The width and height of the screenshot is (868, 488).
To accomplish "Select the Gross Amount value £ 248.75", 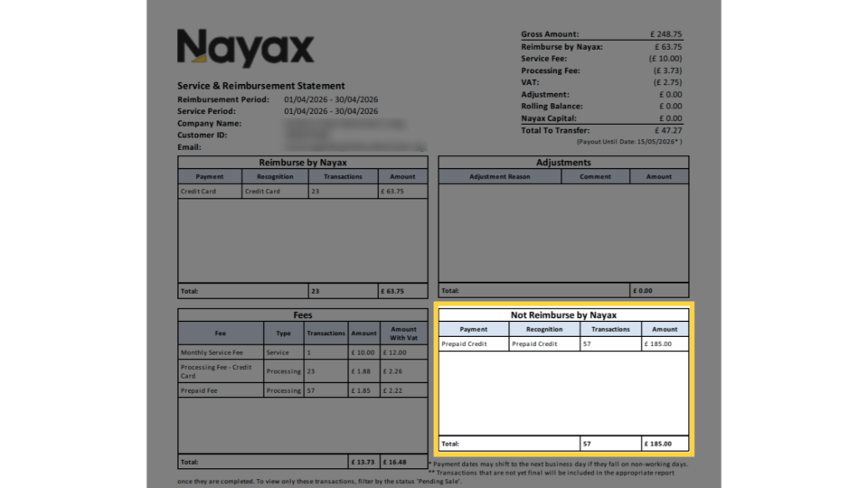I will click(666, 34).
